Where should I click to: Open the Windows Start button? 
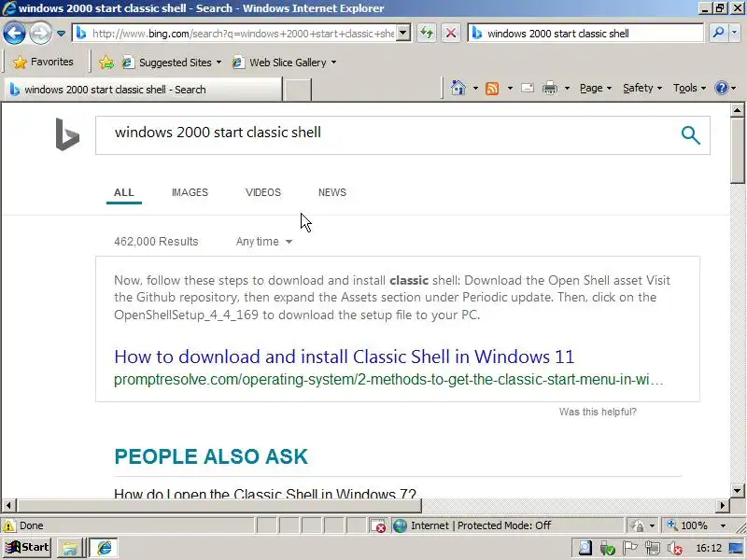(x=27, y=548)
